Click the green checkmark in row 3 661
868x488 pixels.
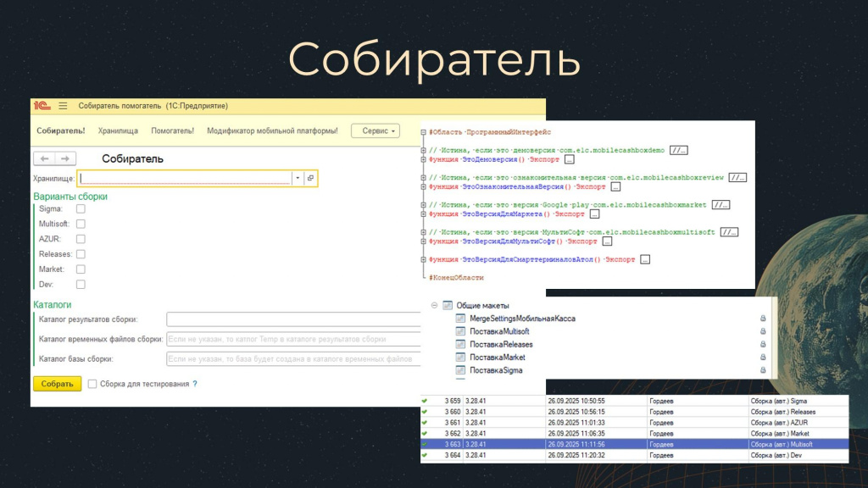pos(425,422)
